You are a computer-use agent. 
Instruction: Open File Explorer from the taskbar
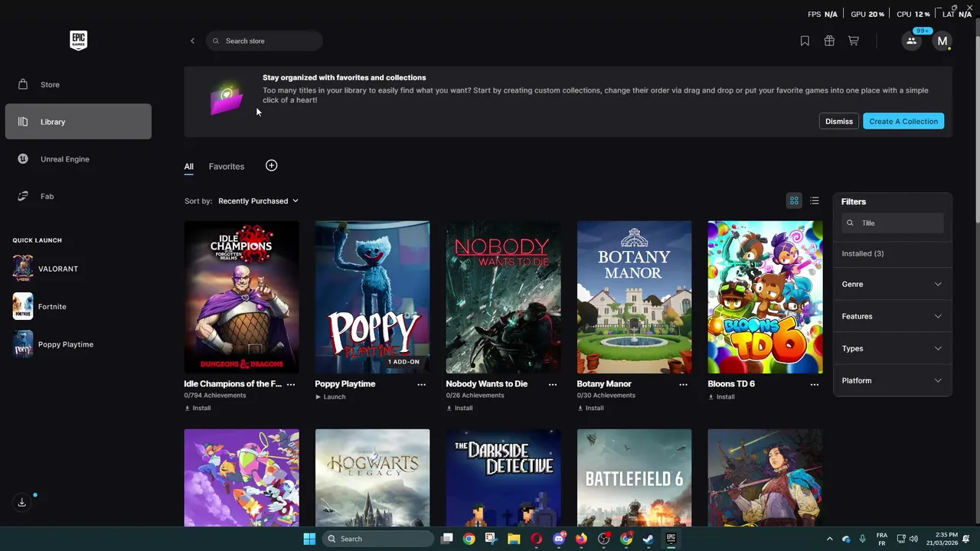(514, 539)
